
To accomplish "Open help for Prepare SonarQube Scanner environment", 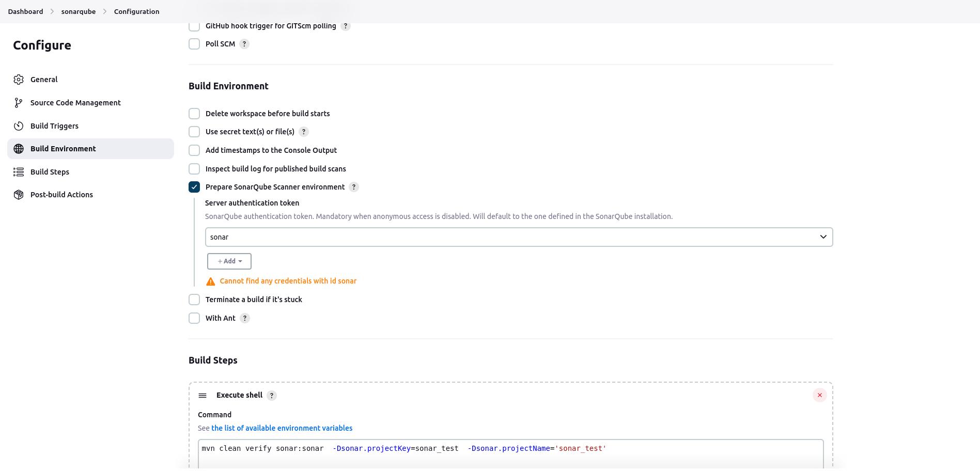I will click(x=354, y=187).
